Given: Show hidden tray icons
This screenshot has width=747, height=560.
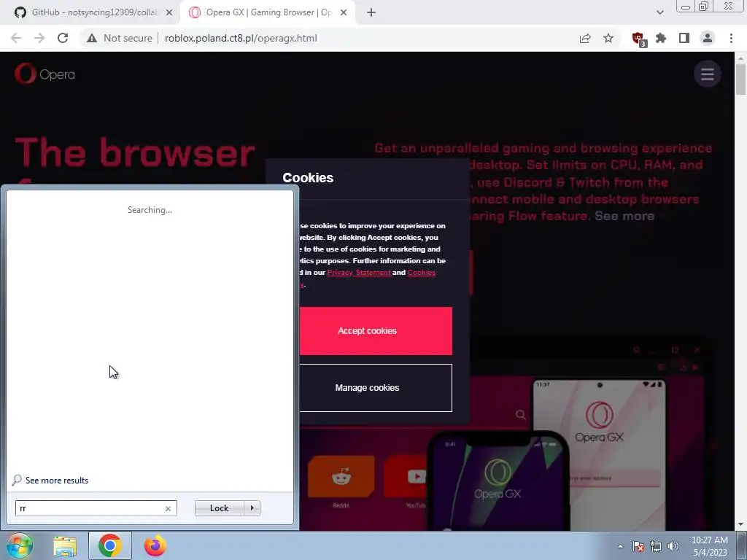Looking at the screenshot, I should (620, 546).
